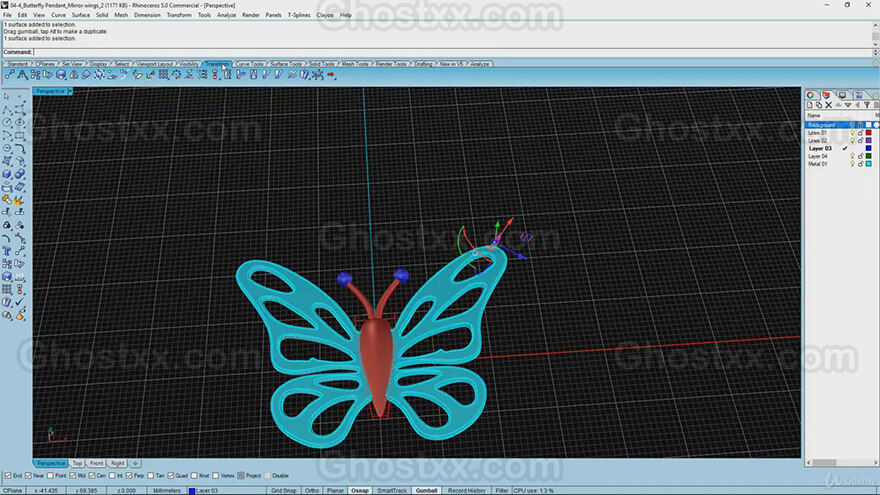Viewport: 880px width, 495px height.
Task: Click the Fillet curve tool icon
Action: click(x=20, y=148)
